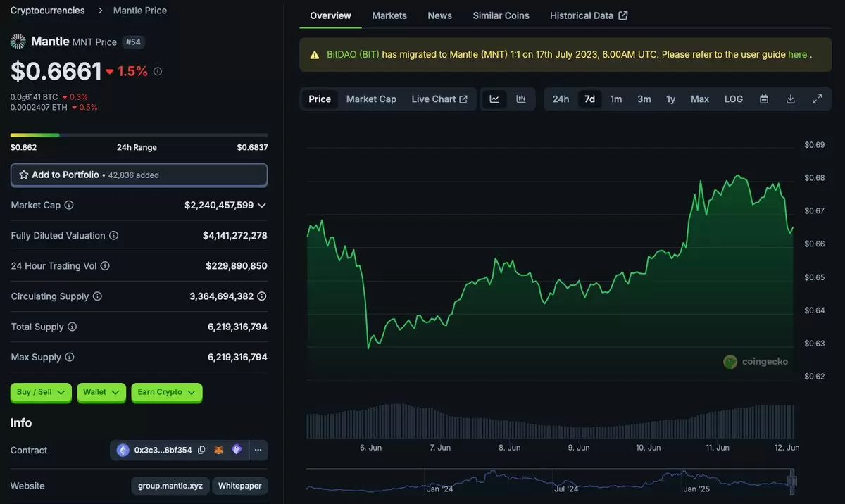Click the external link icon on Live Chart
845x504 pixels.
point(463,99)
